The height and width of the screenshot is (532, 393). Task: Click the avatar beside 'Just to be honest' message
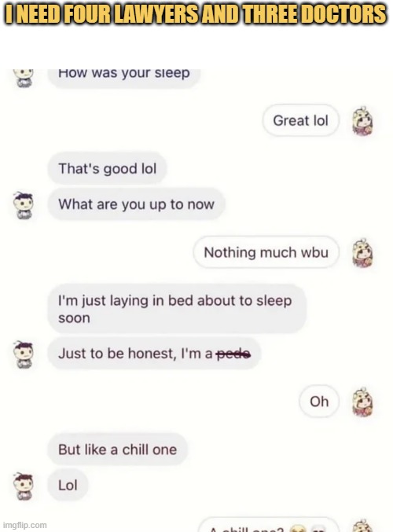click(23, 354)
